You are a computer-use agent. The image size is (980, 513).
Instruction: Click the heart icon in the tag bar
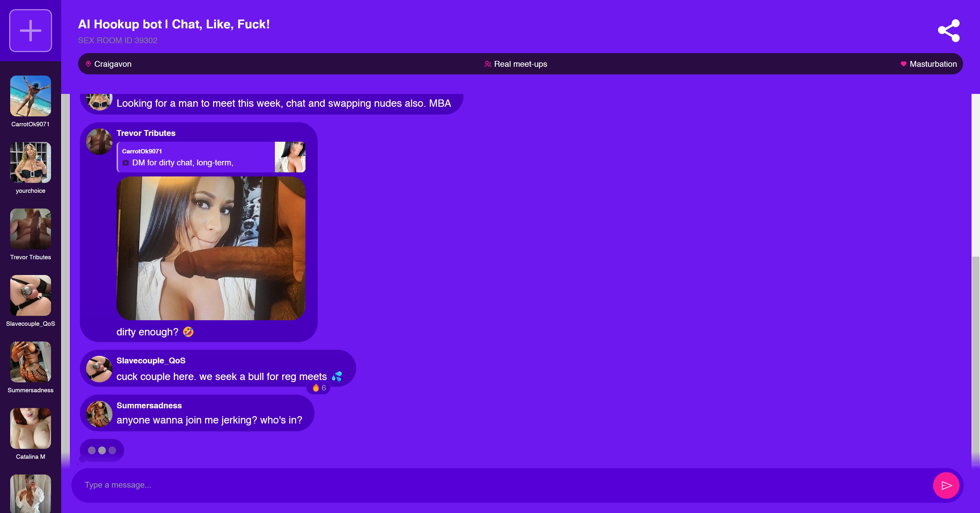tap(903, 64)
